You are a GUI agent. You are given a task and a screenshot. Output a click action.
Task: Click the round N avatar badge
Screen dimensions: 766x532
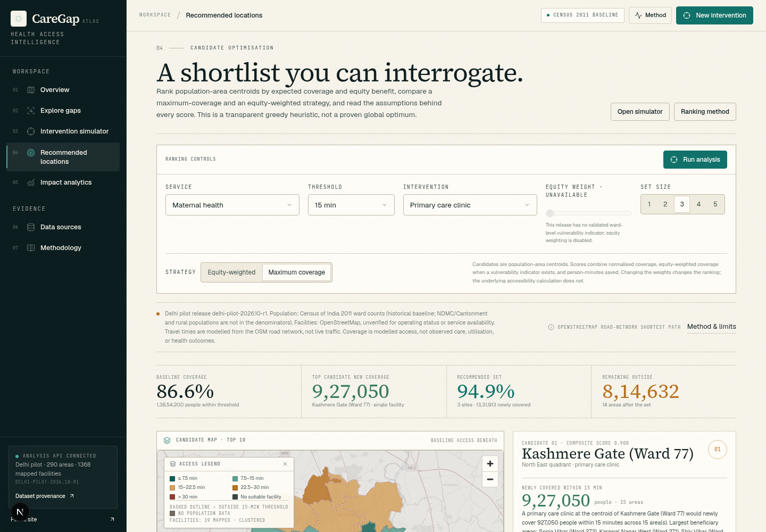(20, 512)
